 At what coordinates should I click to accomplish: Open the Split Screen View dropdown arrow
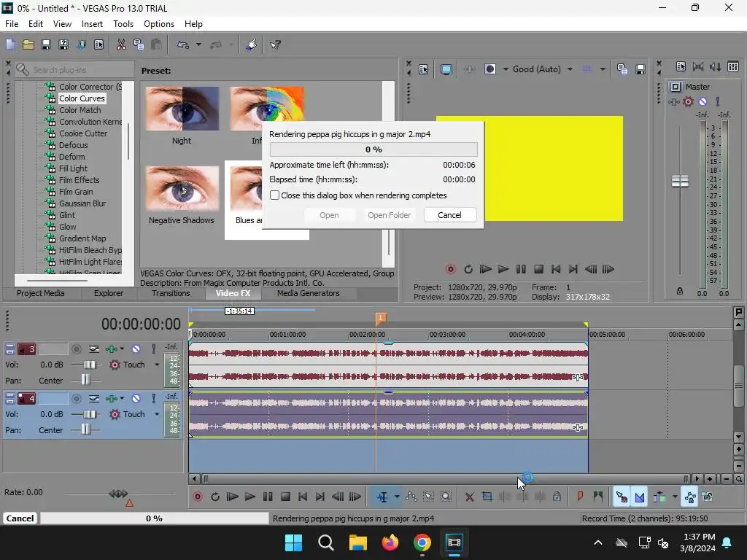click(506, 69)
